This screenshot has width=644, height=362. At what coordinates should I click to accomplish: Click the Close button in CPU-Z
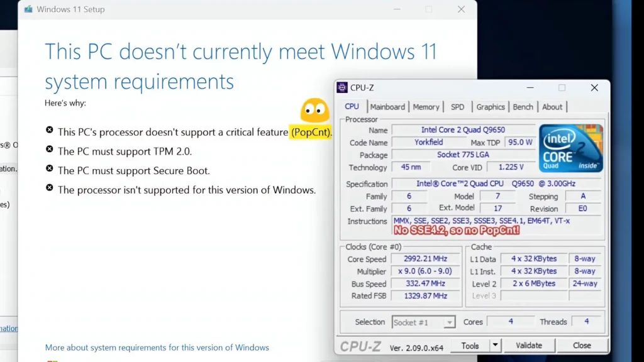pos(582,346)
